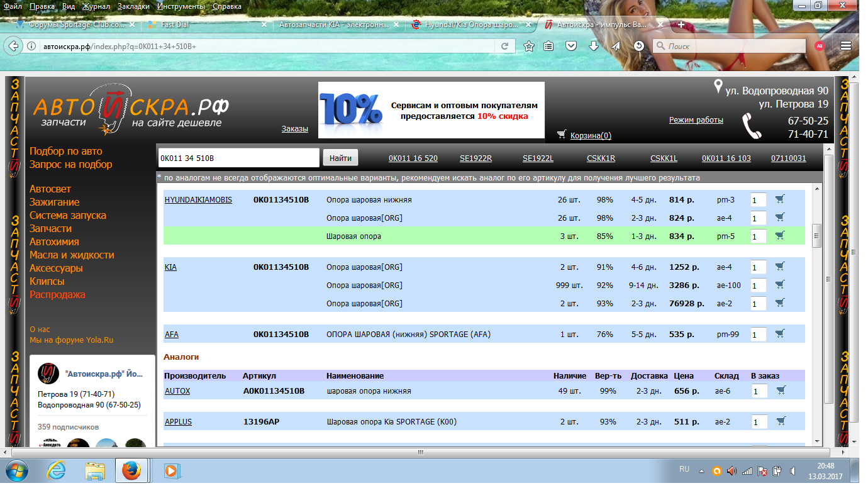Open the Firefox downloads arrow
Image resolution: width=868 pixels, height=488 pixels.
coord(593,46)
